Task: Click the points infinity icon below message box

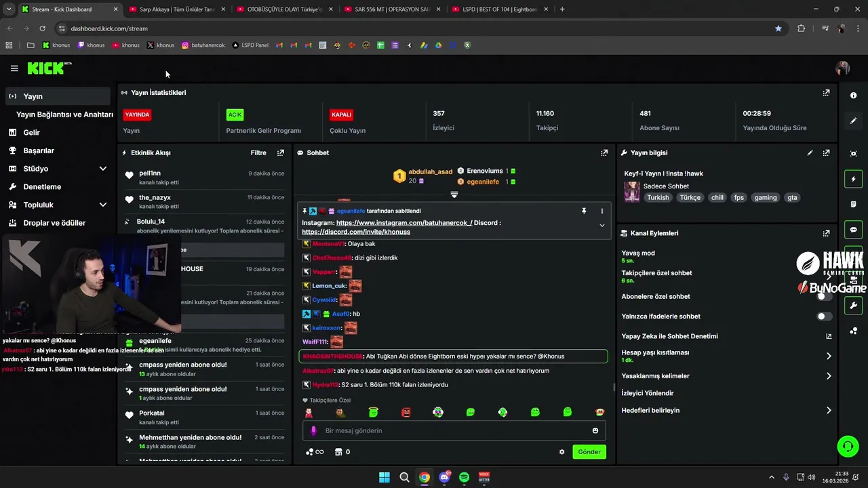Action: coord(315,452)
